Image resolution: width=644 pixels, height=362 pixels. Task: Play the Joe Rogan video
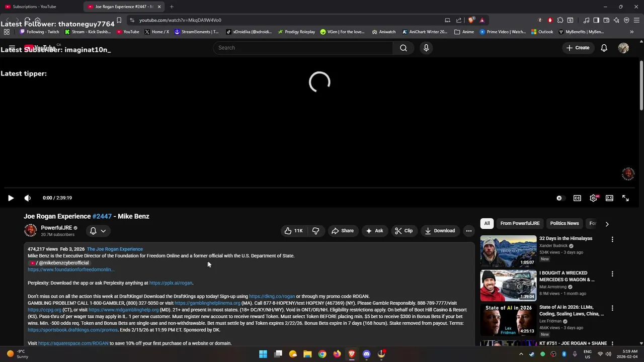[11, 198]
